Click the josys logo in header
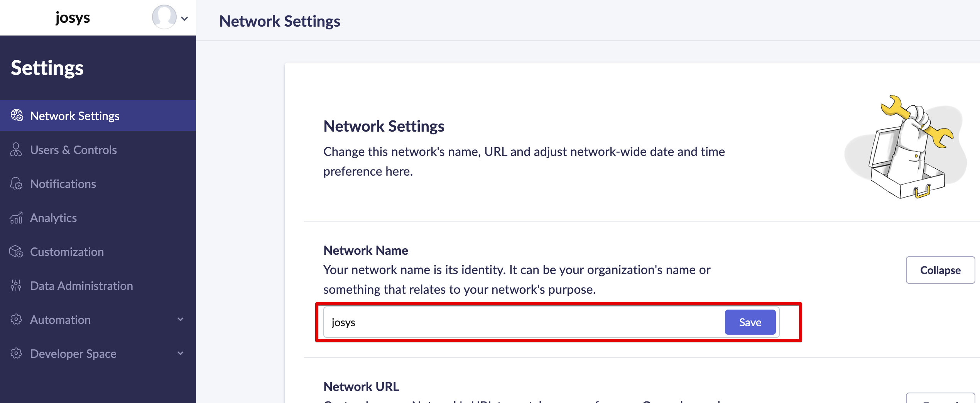 (73, 18)
